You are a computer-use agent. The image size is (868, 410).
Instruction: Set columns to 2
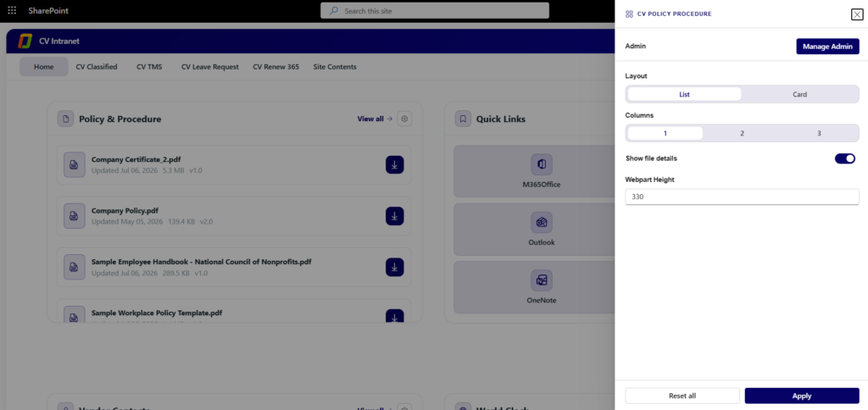(x=742, y=133)
